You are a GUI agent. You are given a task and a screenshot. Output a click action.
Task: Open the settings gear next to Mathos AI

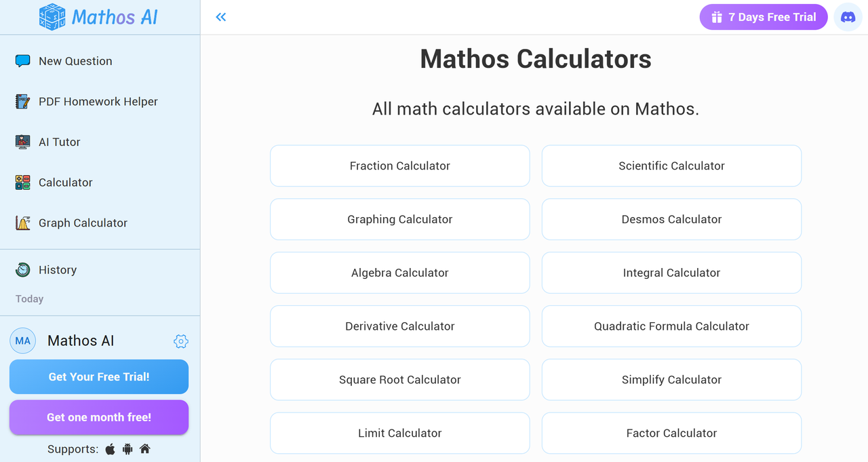[x=181, y=341]
